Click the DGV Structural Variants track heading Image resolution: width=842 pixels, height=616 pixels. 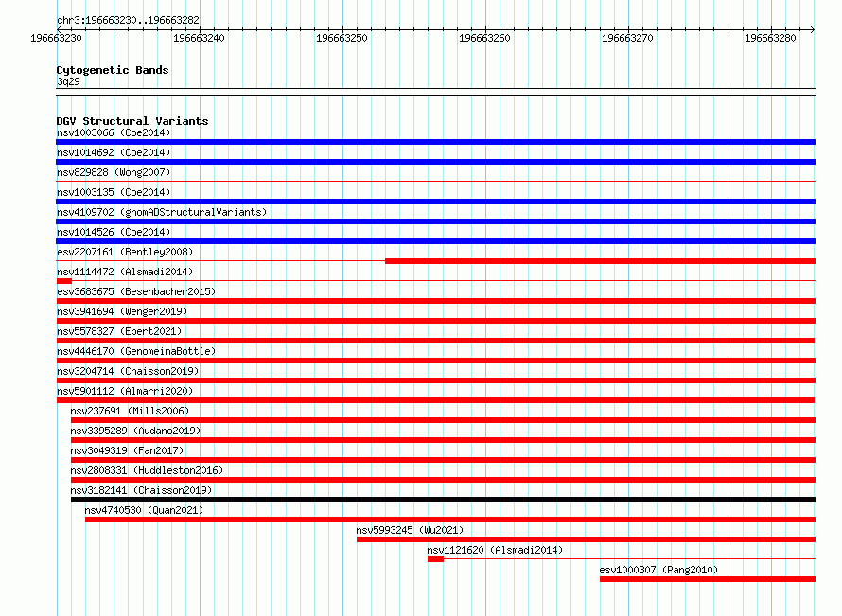click(x=132, y=121)
